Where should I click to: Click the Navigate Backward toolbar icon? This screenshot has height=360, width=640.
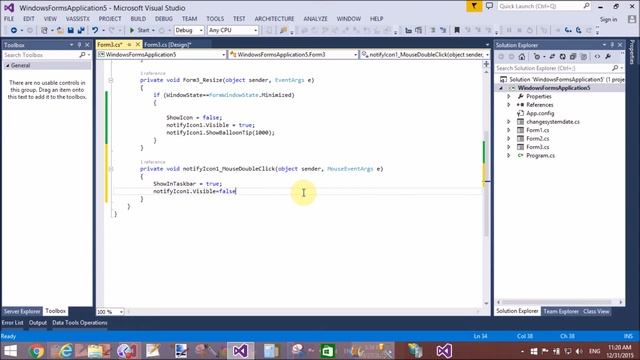pos(14,30)
